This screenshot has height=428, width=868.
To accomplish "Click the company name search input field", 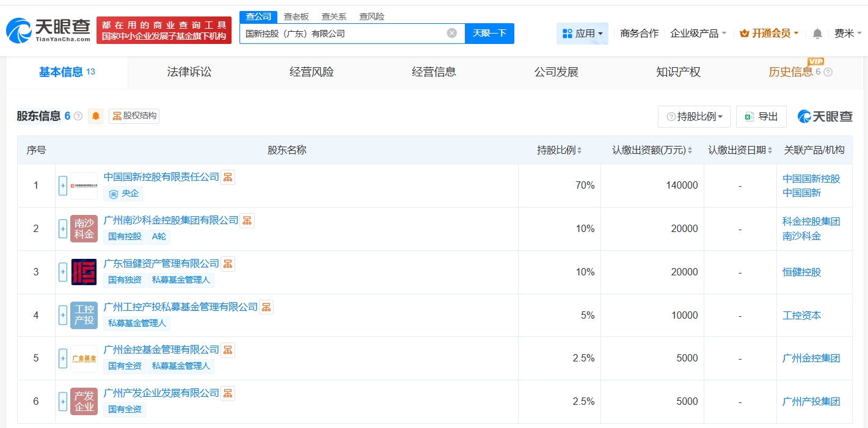I will click(x=342, y=34).
